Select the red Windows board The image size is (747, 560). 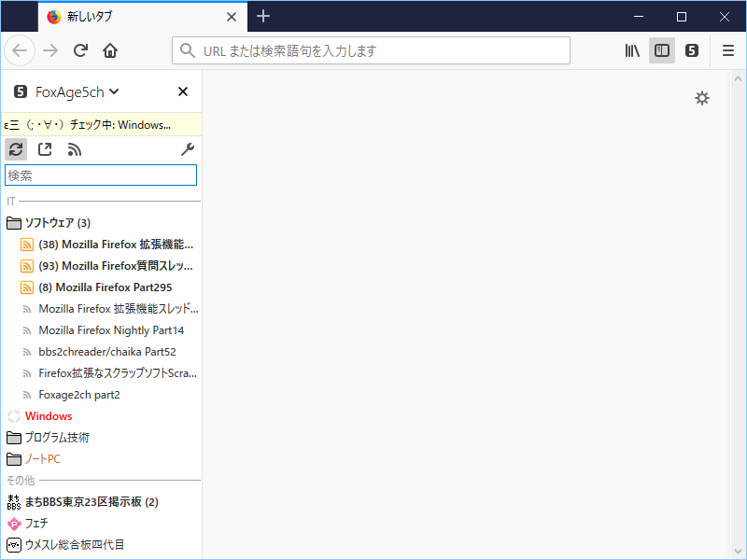point(49,416)
